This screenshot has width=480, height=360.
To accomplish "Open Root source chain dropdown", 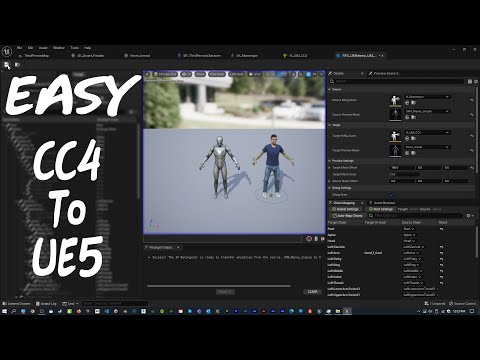I will pos(409,229).
